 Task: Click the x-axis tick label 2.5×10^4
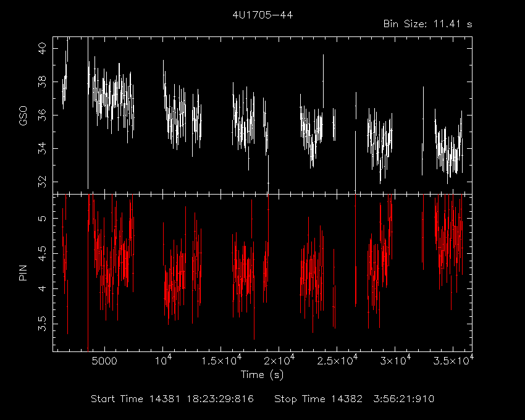(x=337, y=360)
